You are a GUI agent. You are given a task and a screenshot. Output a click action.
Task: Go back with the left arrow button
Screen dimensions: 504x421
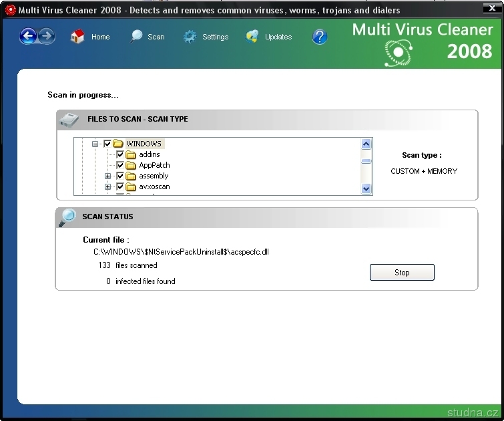click(28, 36)
